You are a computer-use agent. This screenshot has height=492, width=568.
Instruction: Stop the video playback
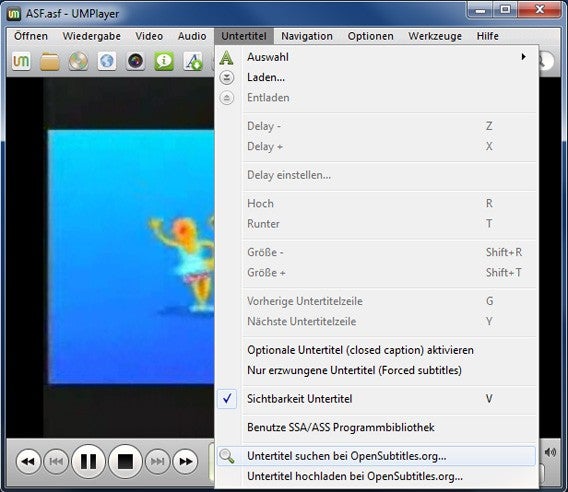(125, 462)
